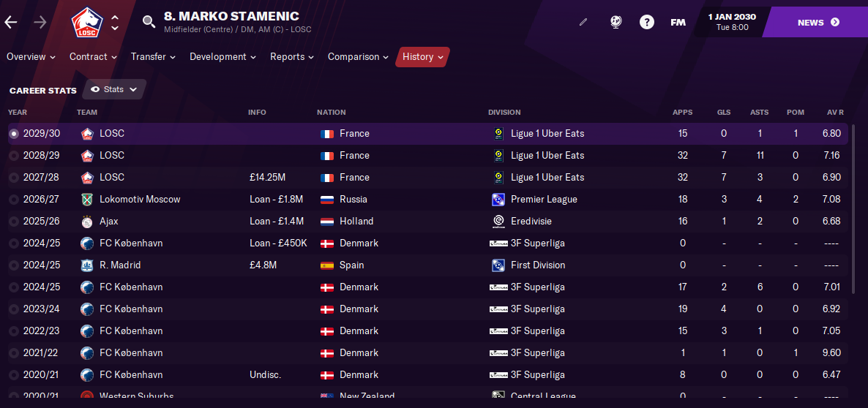Expand the Development dropdown menu
The height and width of the screenshot is (408, 868).
(x=222, y=57)
